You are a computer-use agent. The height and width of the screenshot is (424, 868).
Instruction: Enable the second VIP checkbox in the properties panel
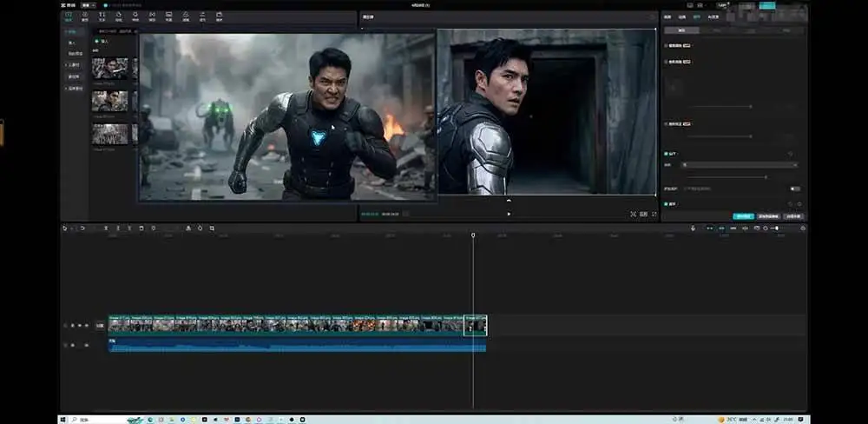coord(666,62)
